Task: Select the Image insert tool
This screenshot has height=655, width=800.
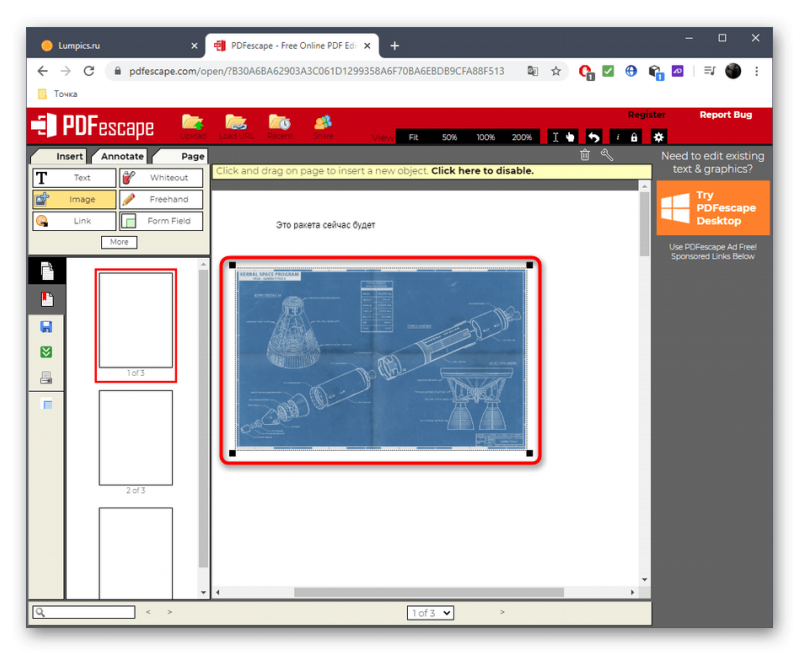Action: (74, 199)
